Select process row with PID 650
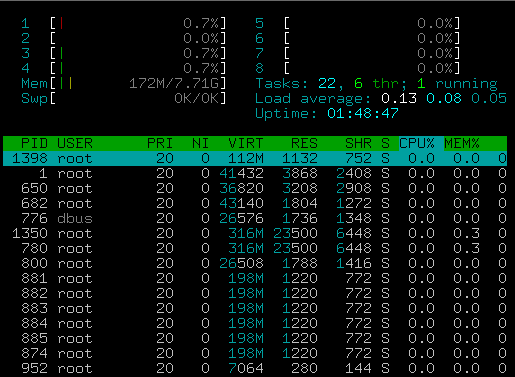515x377 pixels. (255, 188)
